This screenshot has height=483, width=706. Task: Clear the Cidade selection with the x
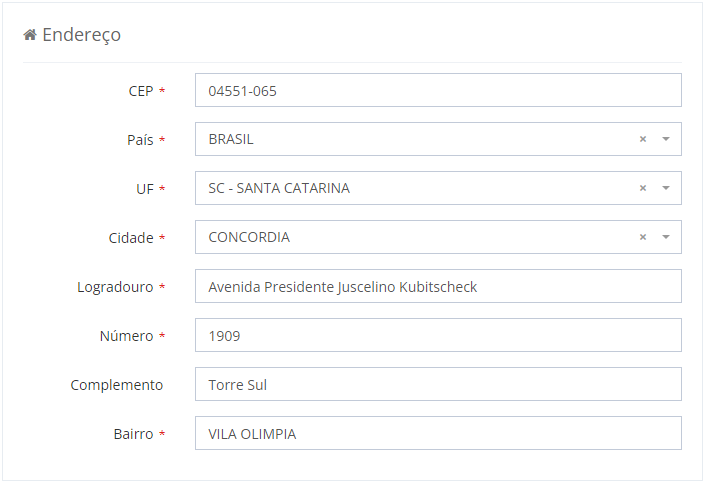[643, 237]
